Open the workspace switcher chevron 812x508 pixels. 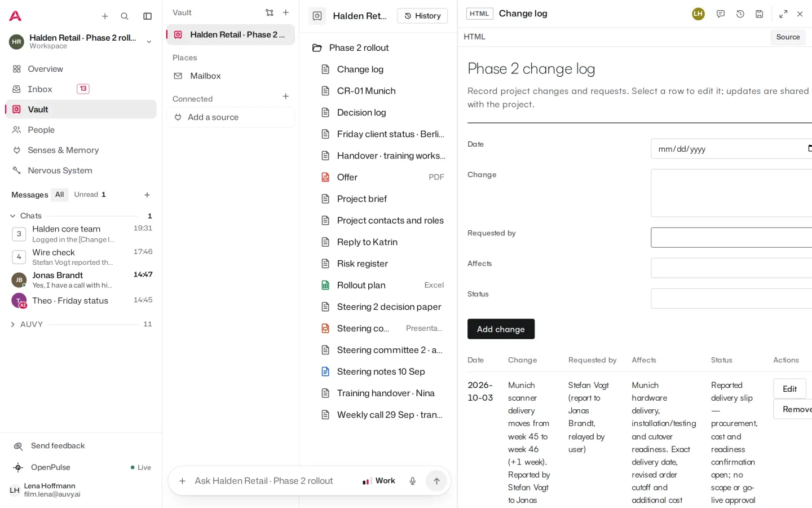click(x=149, y=42)
